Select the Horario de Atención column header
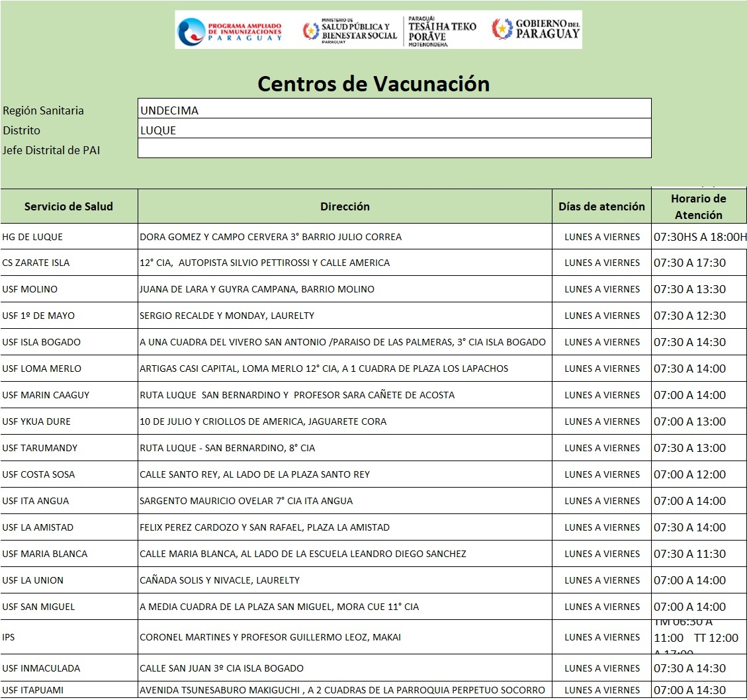This screenshot has width=747, height=700. [x=699, y=206]
